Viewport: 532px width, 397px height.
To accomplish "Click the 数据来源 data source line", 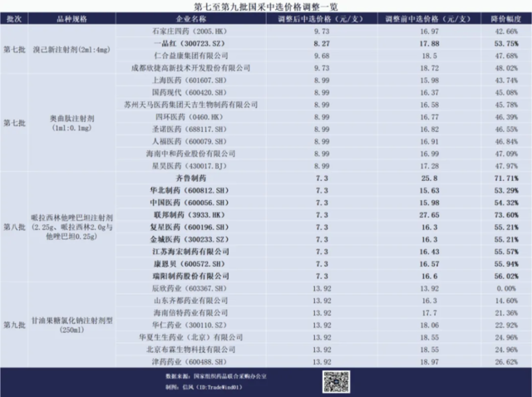I will 216,376.
